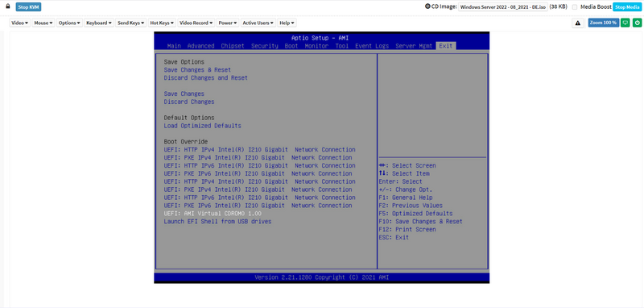Select Load Optimized Defaults
The image size is (644, 308).
click(x=203, y=126)
